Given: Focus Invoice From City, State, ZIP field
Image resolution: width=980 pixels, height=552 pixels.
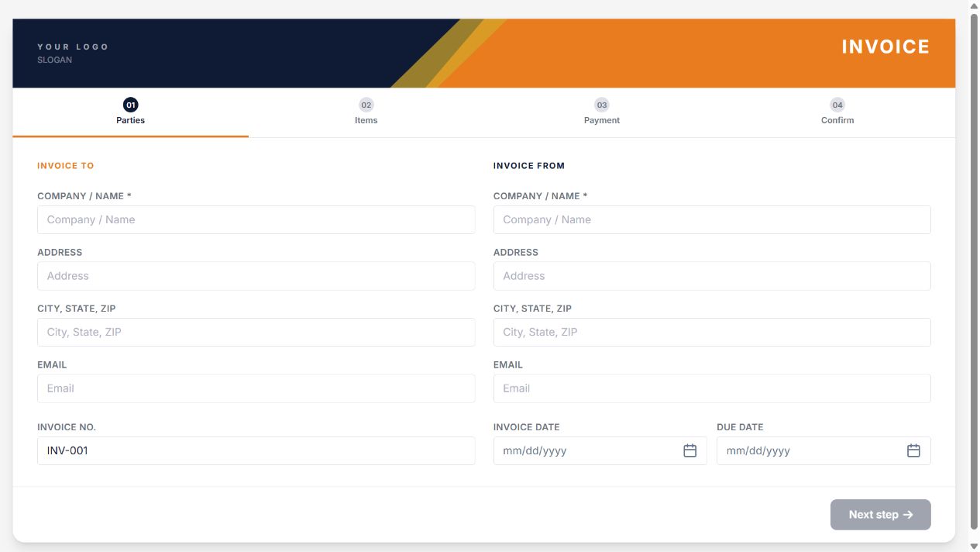Looking at the screenshot, I should click(712, 332).
